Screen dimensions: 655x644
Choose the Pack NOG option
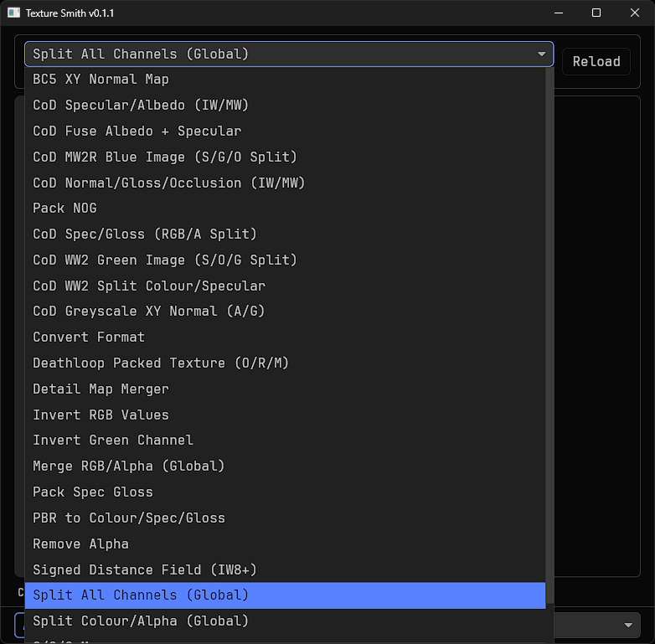pos(286,209)
